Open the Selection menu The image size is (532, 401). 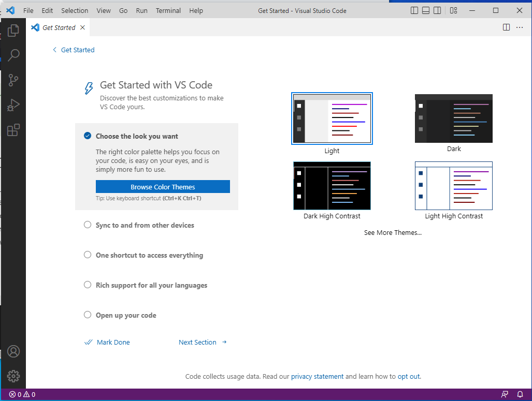point(75,10)
